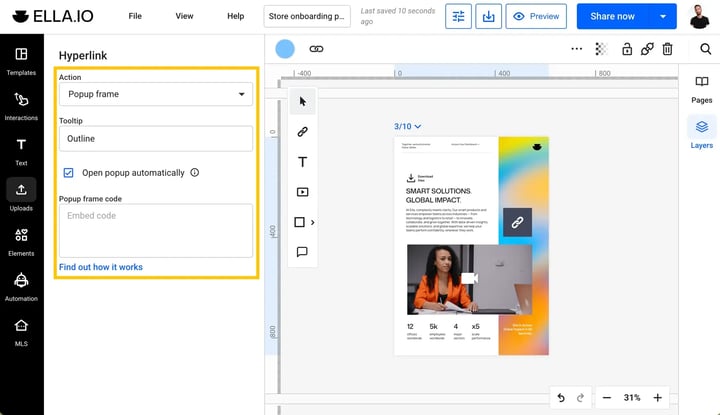
Task: Open the Text sidebar panel
Action: pyautogui.click(x=21, y=151)
